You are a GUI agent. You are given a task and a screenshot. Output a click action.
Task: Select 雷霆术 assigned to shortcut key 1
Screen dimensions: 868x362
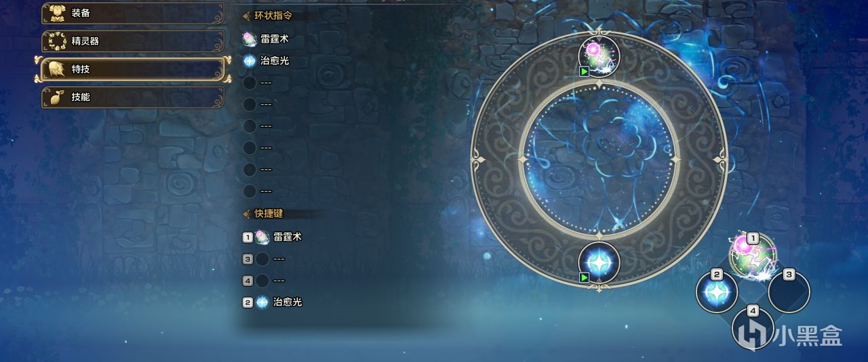point(272,237)
